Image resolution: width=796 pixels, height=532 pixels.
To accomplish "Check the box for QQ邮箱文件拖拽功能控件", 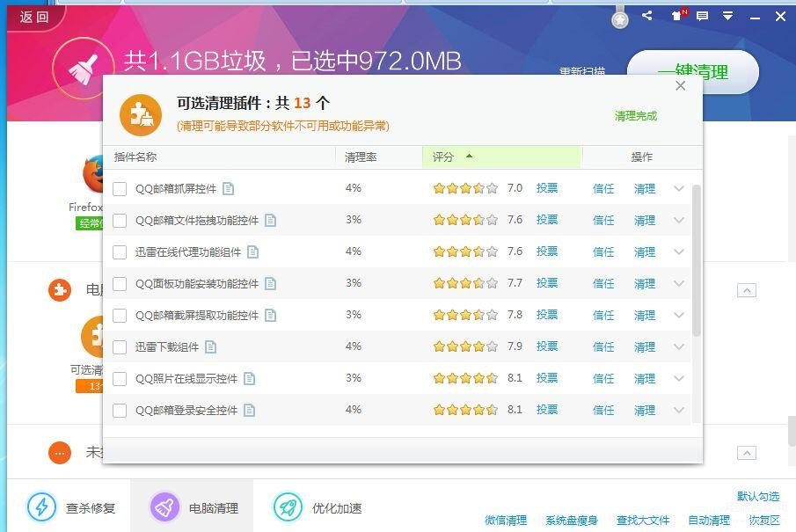I will tap(120, 221).
